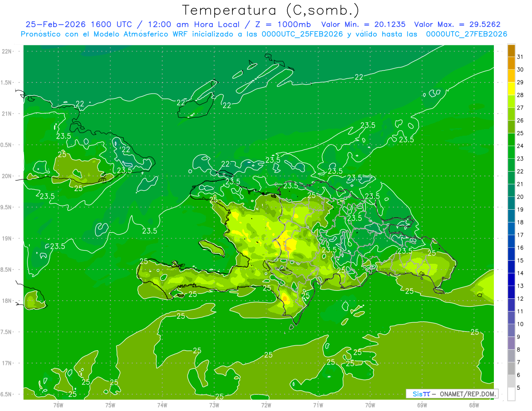The width and height of the screenshot is (532, 411).
Task: Click the '70W' longitude axis label
Action: (x=370, y=405)
